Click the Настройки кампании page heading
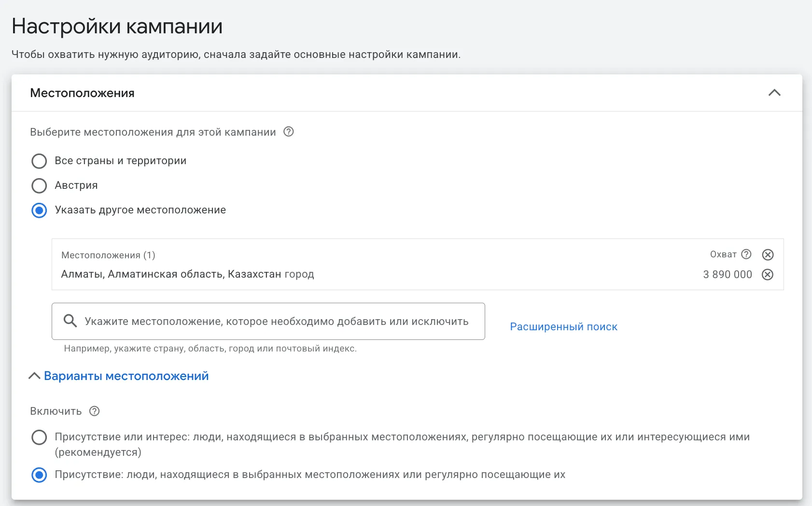 tap(117, 27)
